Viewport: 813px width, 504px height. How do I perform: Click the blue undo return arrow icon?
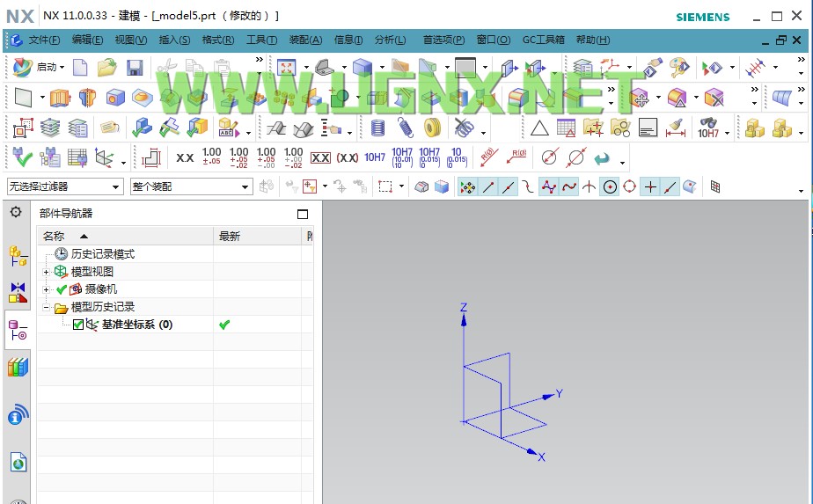pyautogui.click(x=602, y=157)
